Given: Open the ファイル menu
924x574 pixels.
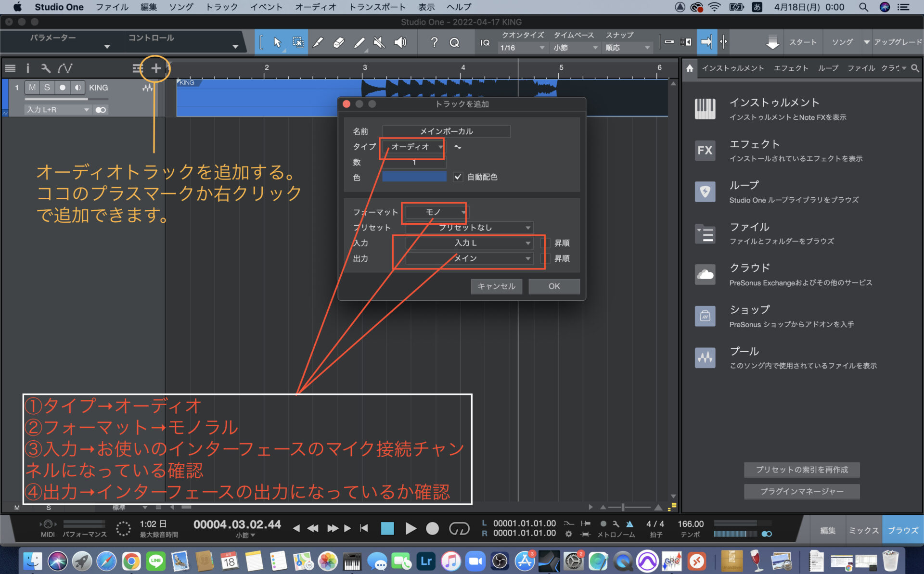Looking at the screenshot, I should [112, 7].
